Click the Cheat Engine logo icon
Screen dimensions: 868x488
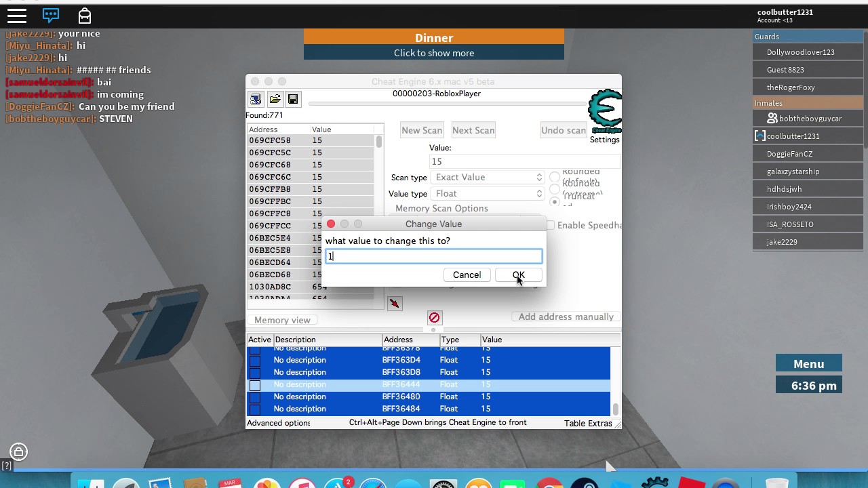point(605,111)
